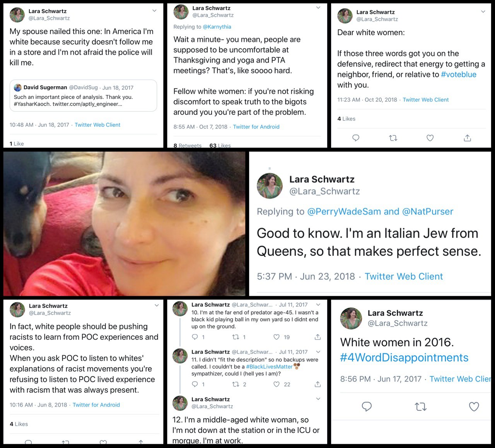
Task: Open the chevron menu on the spouse tweet
Action: pos(154,11)
